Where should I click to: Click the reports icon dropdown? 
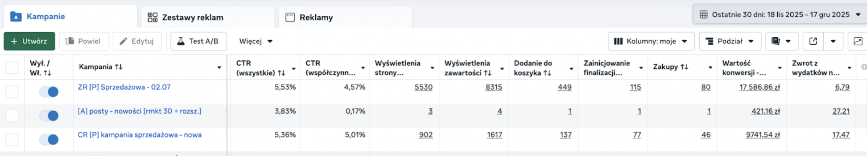pyautogui.click(x=781, y=41)
